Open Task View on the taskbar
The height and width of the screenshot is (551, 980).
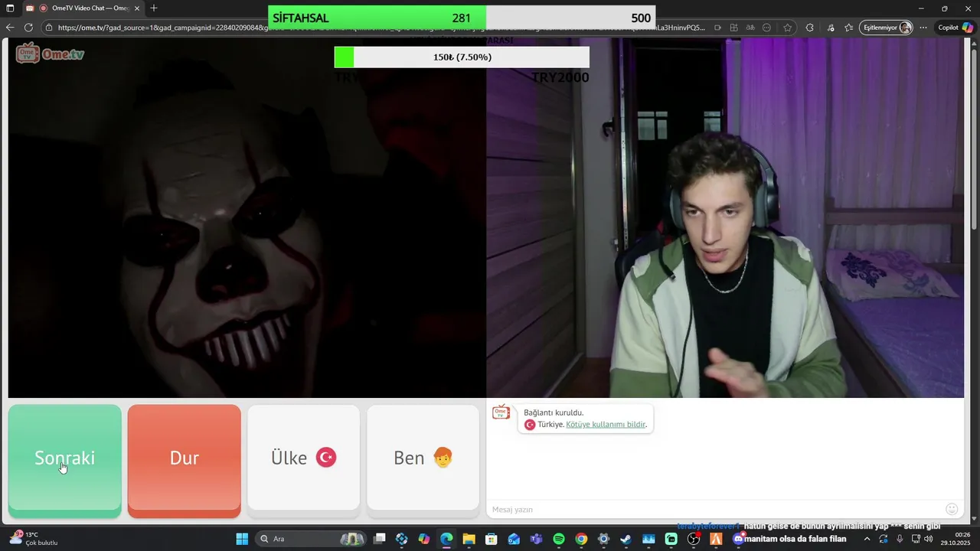pyautogui.click(x=381, y=539)
